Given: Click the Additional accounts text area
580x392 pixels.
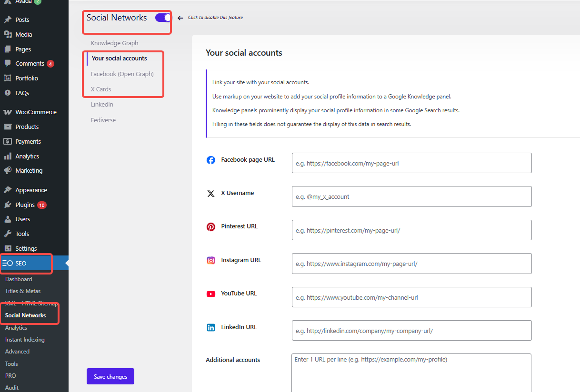Looking at the screenshot, I should click(x=411, y=372).
